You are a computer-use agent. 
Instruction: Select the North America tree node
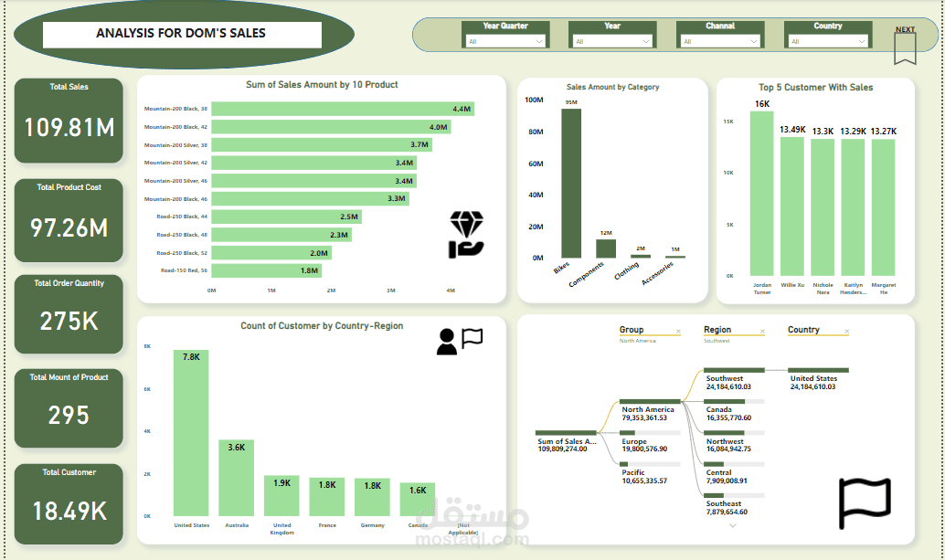pyautogui.click(x=650, y=410)
